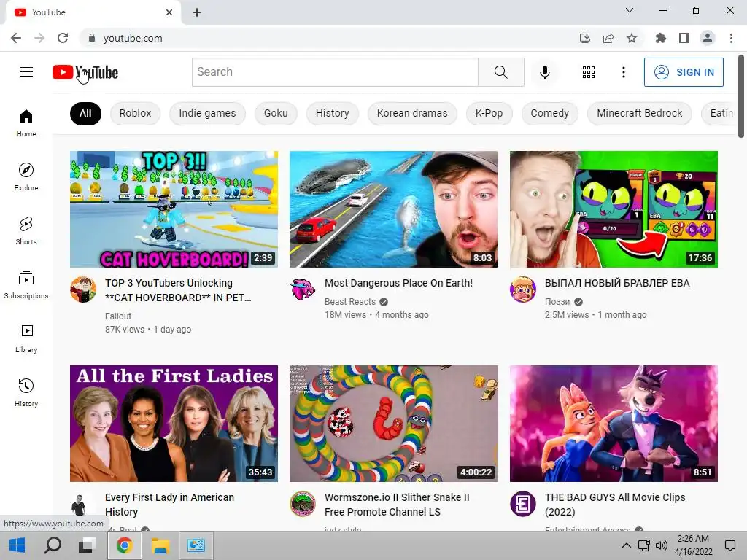This screenshot has height=560, width=747.
Task: Click the Bad Guys video channel avatar
Action: point(522,503)
